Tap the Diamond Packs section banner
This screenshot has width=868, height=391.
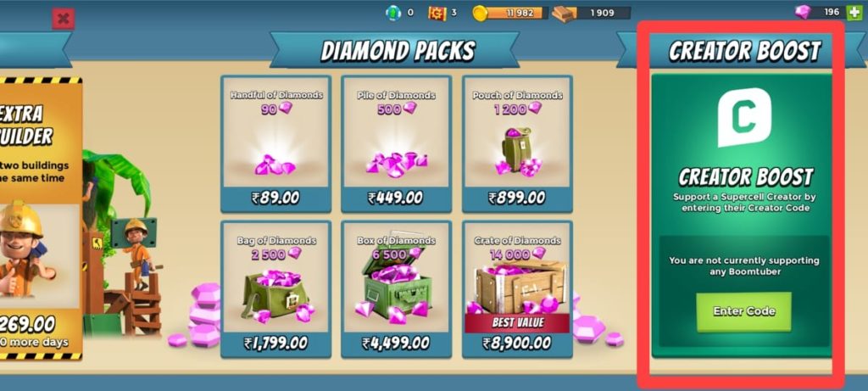[x=397, y=50]
